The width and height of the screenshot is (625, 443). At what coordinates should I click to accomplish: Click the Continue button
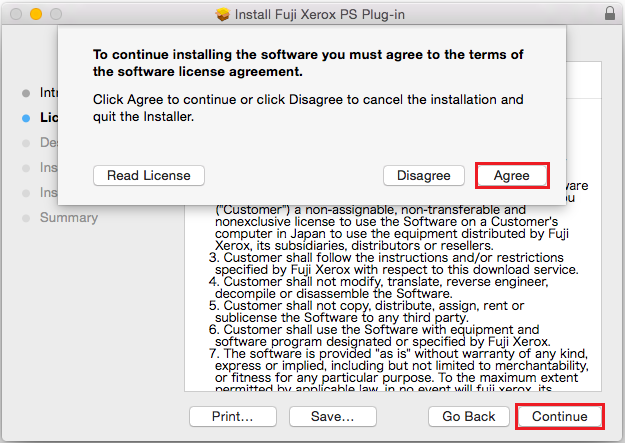click(x=559, y=416)
